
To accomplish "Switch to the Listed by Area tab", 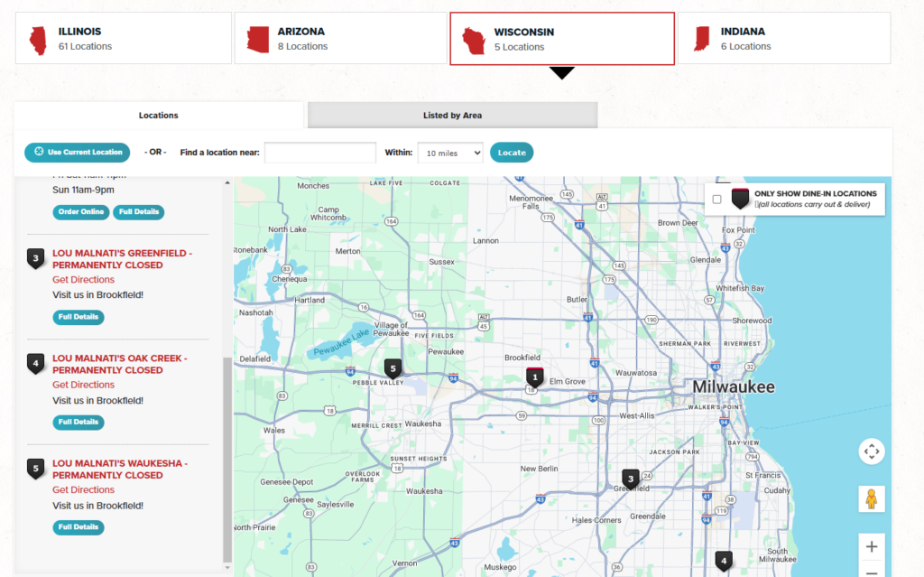I will [453, 115].
